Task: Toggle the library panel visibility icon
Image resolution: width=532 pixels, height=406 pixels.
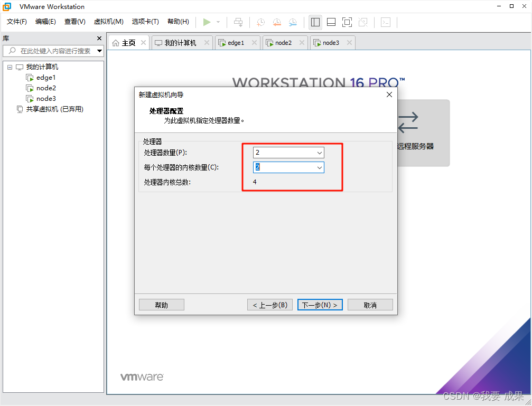Action: point(315,22)
